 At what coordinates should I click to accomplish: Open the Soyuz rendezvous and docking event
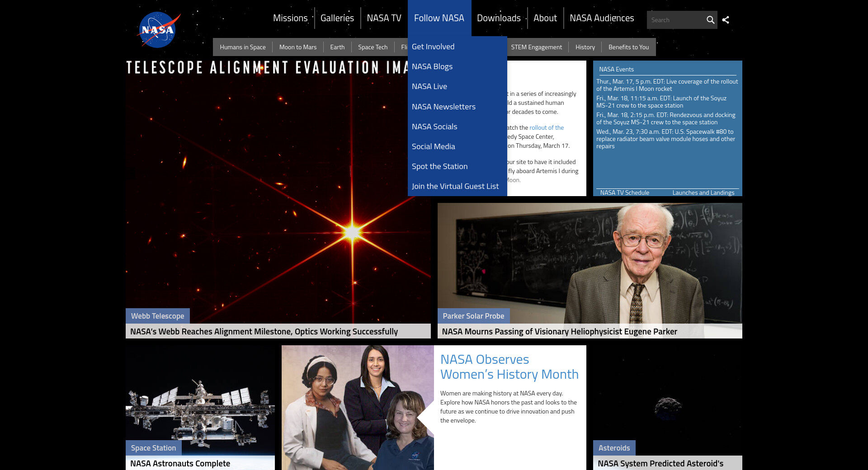click(x=666, y=118)
